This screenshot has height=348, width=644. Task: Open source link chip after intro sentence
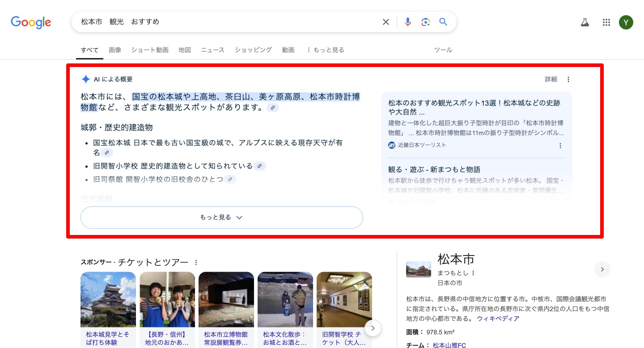click(x=273, y=108)
